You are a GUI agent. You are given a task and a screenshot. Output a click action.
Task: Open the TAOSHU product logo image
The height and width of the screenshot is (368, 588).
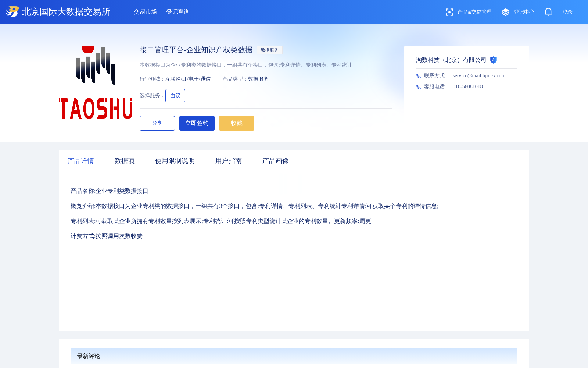tap(96, 82)
